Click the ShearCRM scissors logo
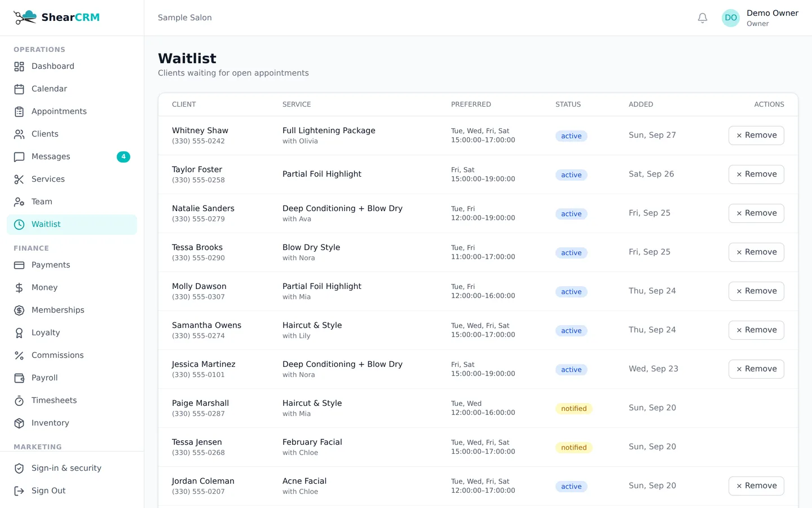This screenshot has width=812, height=508. 25,17
